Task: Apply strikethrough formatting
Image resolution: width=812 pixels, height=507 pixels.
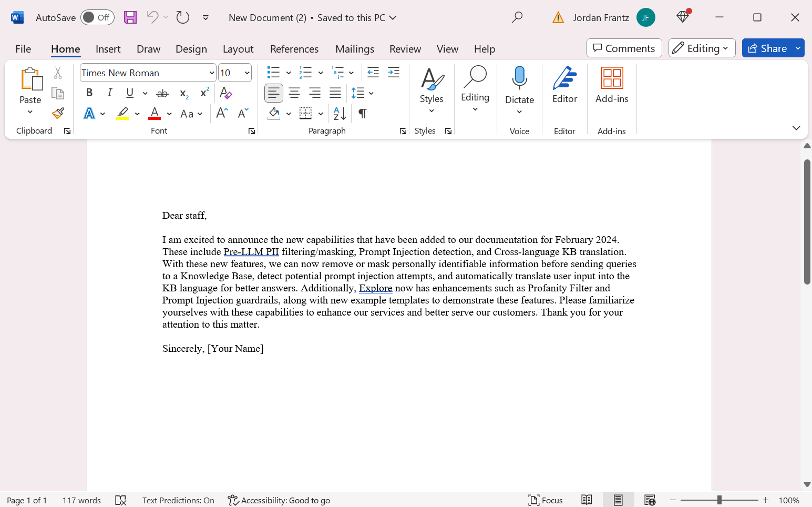Action: click(162, 93)
